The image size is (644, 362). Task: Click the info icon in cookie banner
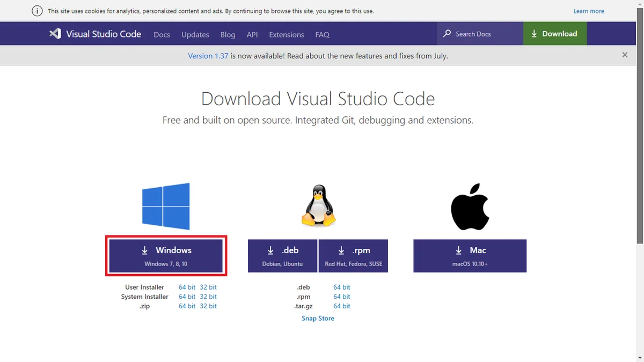[x=37, y=11]
